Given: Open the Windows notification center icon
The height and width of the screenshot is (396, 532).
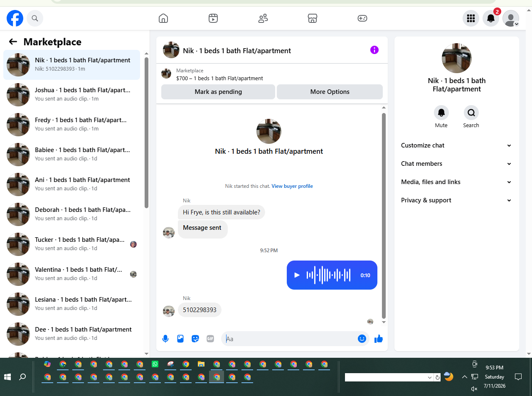Looking at the screenshot, I should tap(518, 377).
